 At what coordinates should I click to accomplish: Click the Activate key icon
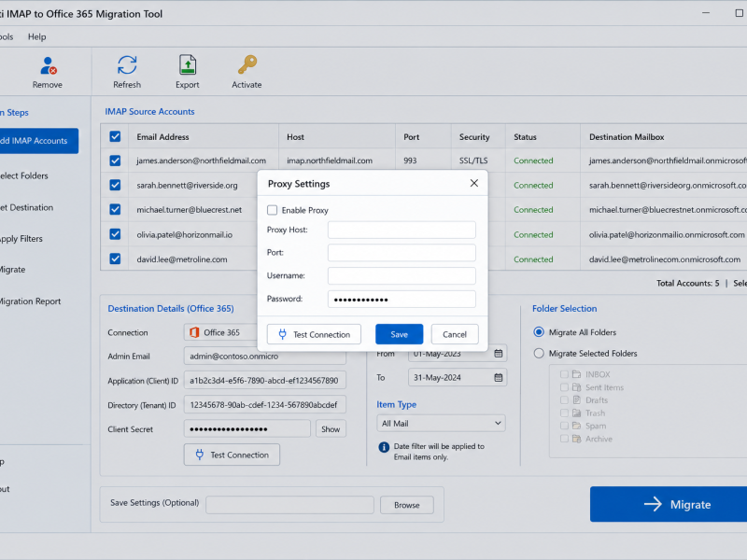[x=247, y=64]
